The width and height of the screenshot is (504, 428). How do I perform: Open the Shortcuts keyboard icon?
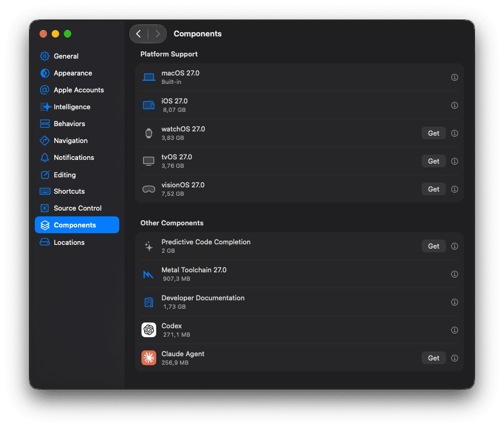45,191
